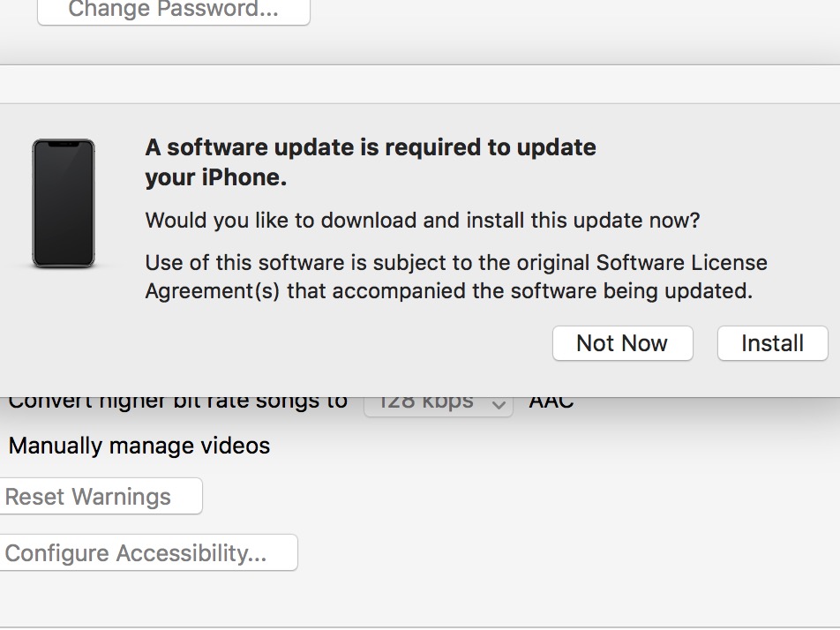Image resolution: width=840 pixels, height=630 pixels.
Task: Dismiss the update with Not Now
Action: click(x=623, y=343)
